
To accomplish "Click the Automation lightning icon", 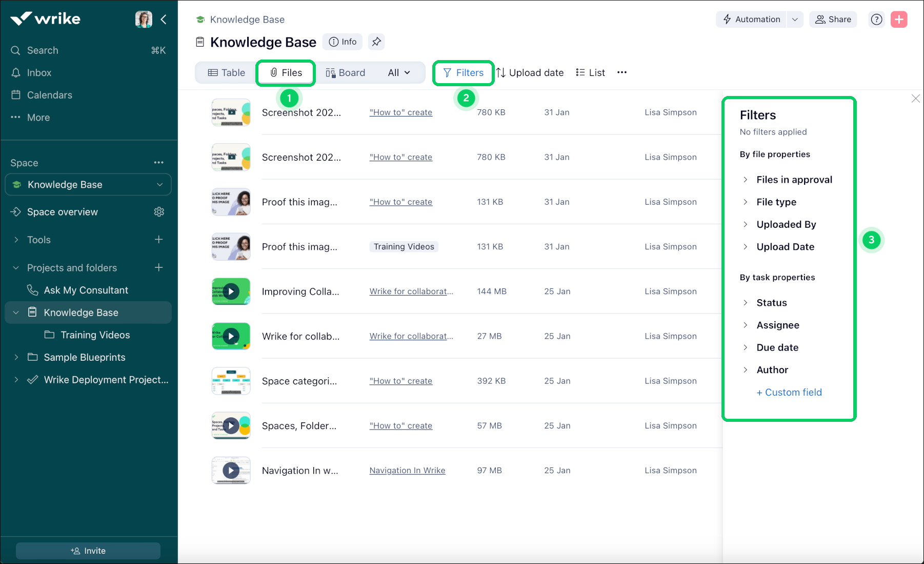I will click(x=728, y=19).
